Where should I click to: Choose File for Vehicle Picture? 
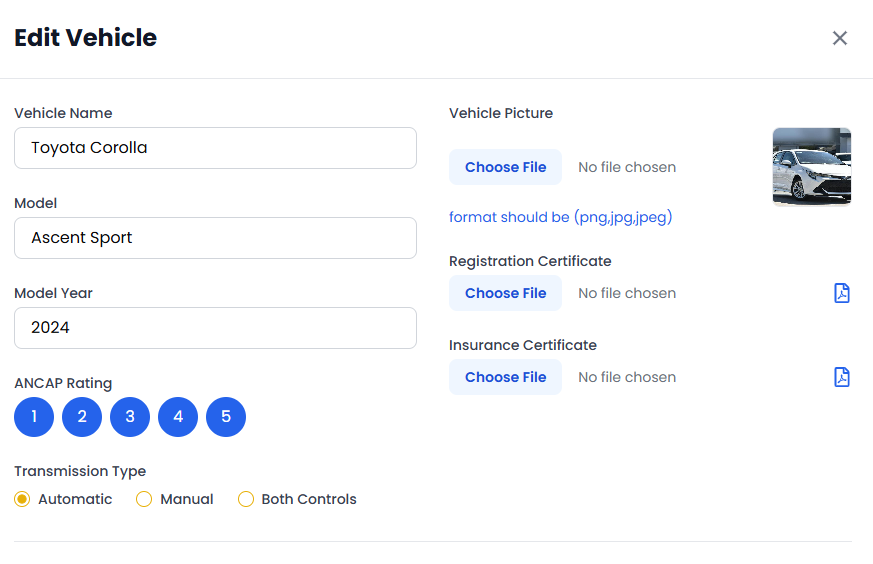pyautogui.click(x=505, y=167)
